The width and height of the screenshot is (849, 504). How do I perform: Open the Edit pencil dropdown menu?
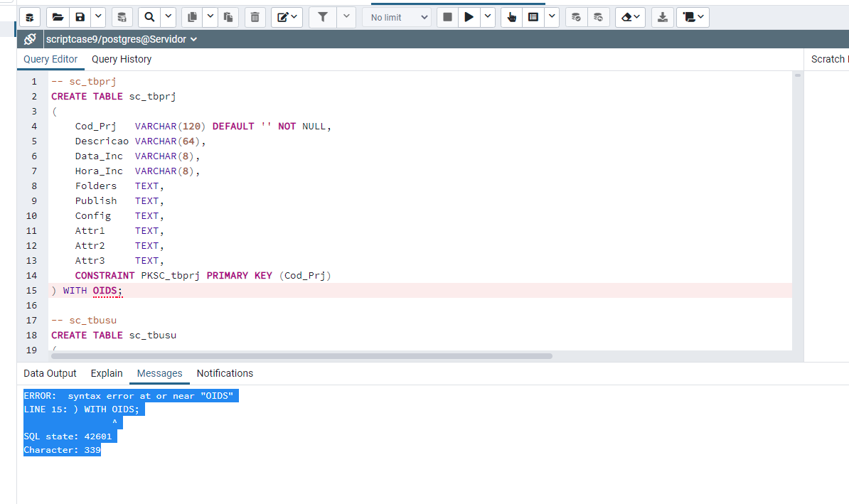pos(287,17)
